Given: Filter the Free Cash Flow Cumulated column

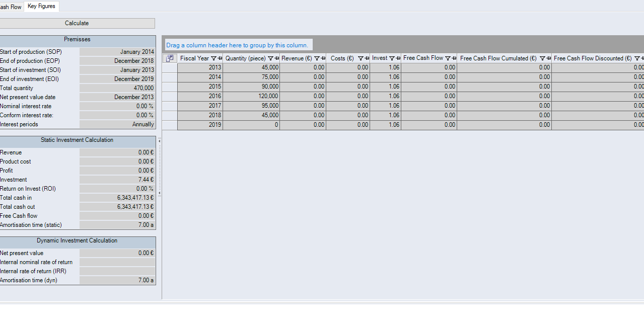Looking at the screenshot, I should pos(542,58).
